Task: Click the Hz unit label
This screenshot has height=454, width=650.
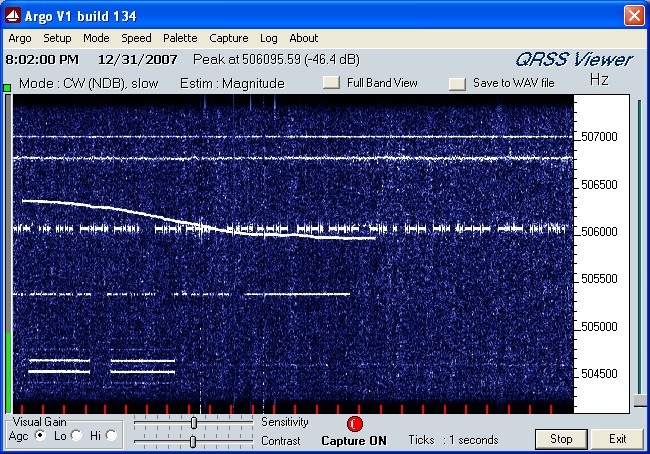Action: (599, 79)
